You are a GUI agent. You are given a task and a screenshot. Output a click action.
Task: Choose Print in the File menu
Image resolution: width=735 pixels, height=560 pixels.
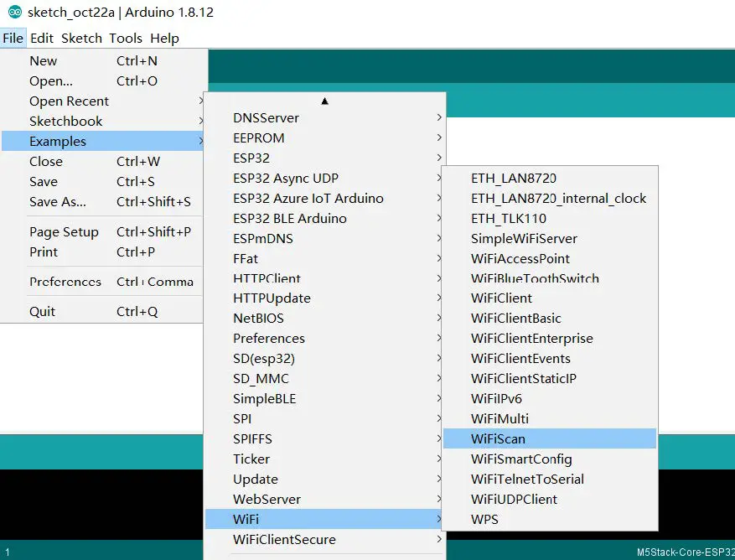[x=102, y=251]
